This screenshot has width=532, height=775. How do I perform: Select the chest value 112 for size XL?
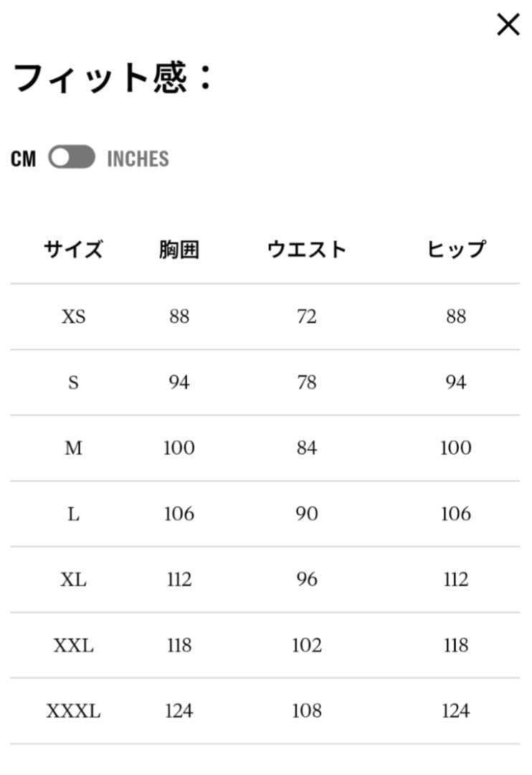point(177,579)
